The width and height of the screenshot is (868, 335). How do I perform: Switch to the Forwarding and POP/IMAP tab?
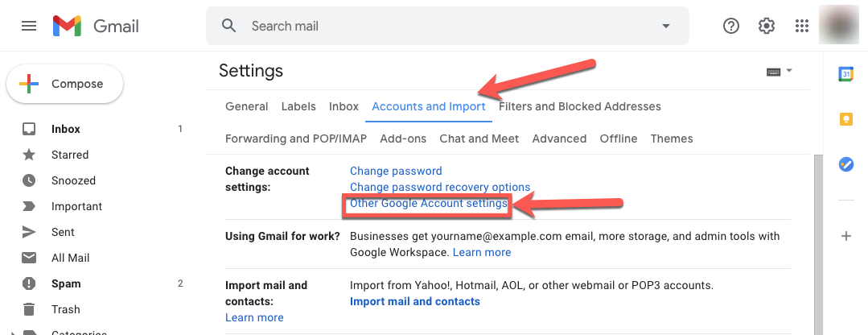tap(295, 139)
